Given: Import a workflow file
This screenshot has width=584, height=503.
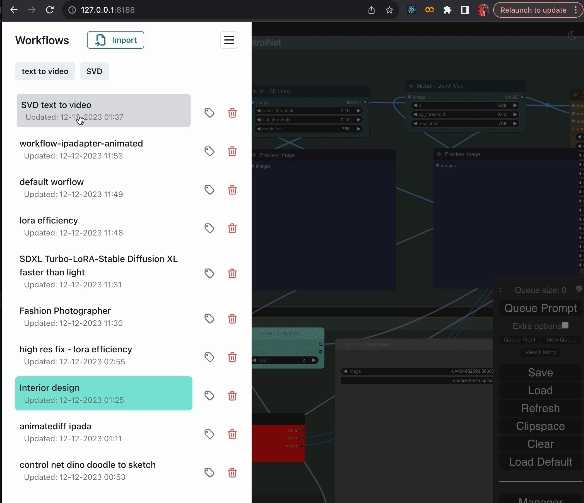Looking at the screenshot, I should click(x=115, y=40).
